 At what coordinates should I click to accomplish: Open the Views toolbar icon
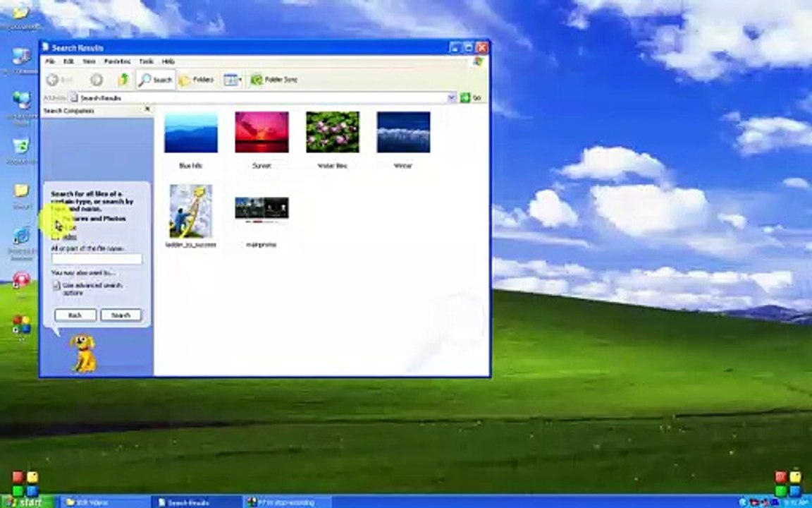[230, 80]
